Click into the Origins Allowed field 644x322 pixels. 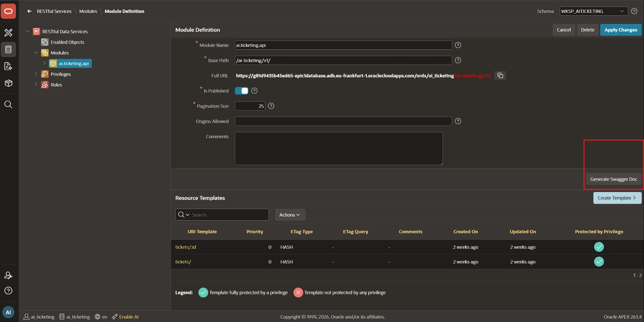tap(343, 121)
